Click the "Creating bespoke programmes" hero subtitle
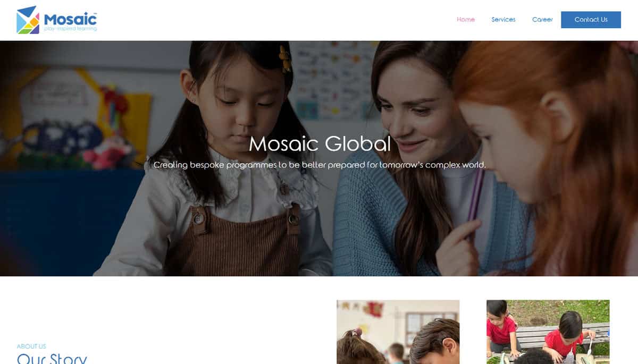The image size is (638, 364). [x=320, y=165]
